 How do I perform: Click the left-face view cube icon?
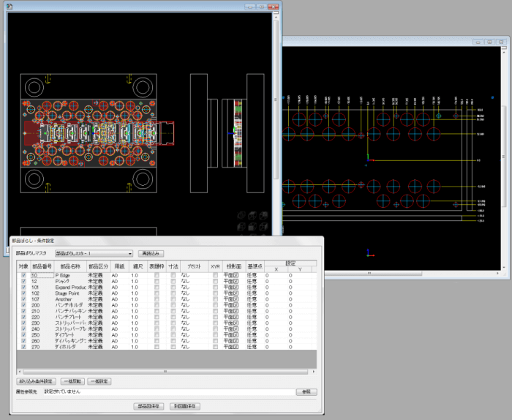coord(241,227)
